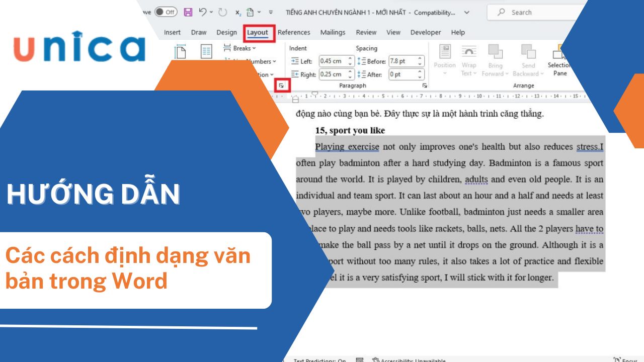
Task: Expand the Breaks dropdown
Action: coord(244,48)
